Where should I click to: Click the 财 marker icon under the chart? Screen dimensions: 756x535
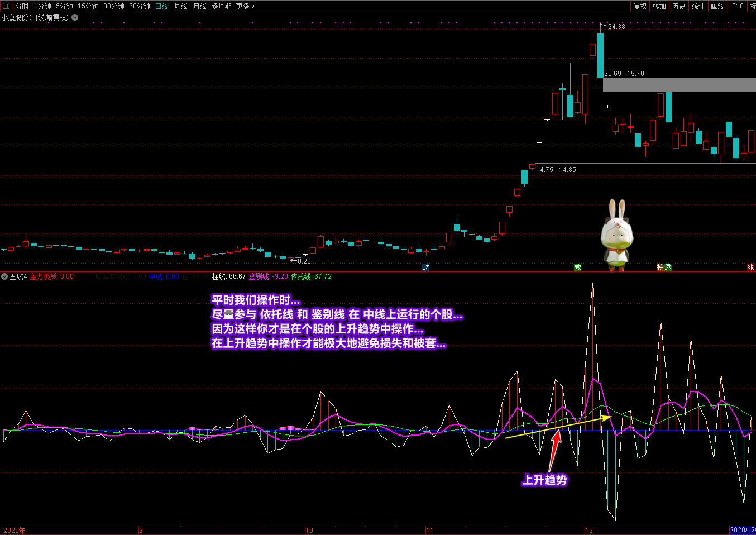(425, 267)
